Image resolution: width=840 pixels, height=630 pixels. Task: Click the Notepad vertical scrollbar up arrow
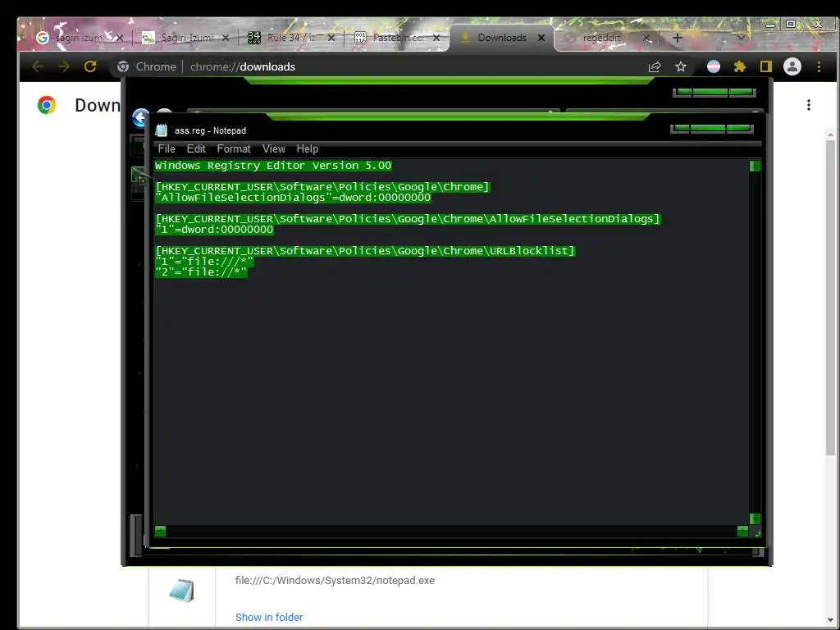[x=755, y=166]
